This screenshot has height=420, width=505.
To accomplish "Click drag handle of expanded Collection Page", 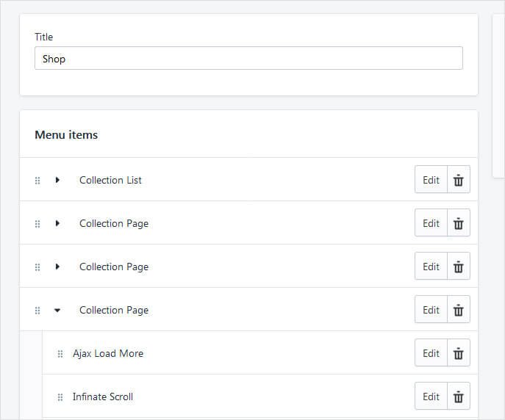I will [37, 311].
